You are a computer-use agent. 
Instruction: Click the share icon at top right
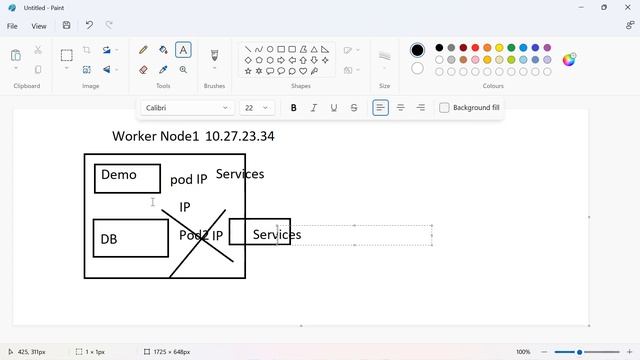[630, 25]
